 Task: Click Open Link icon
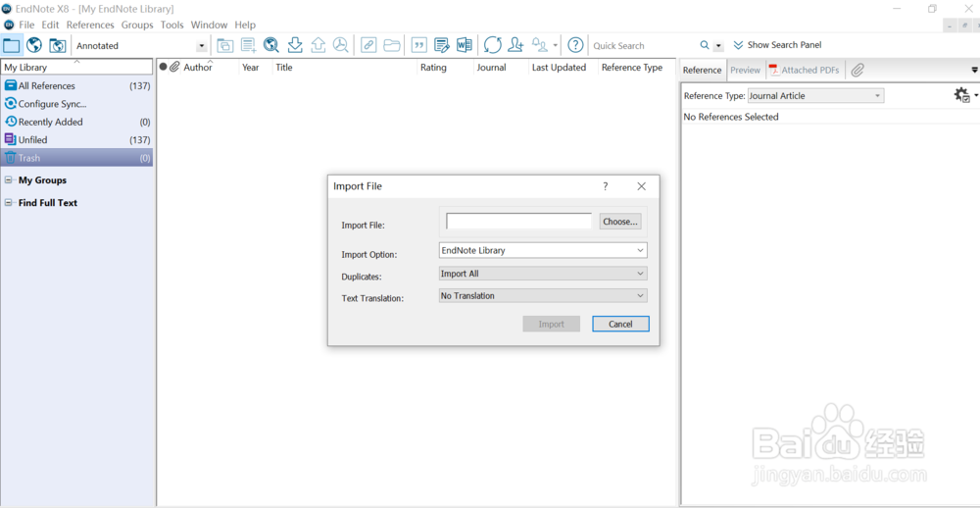click(x=368, y=45)
